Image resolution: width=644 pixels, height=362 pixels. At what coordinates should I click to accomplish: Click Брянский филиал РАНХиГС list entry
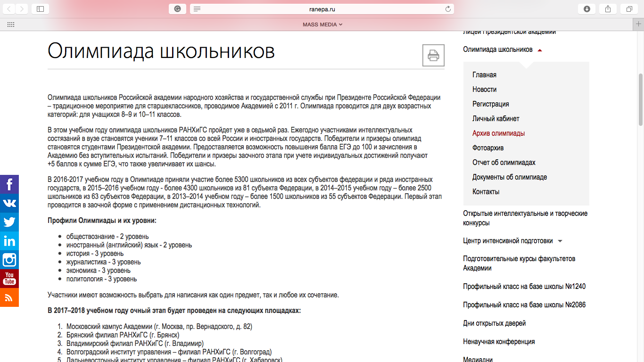pyautogui.click(x=123, y=335)
